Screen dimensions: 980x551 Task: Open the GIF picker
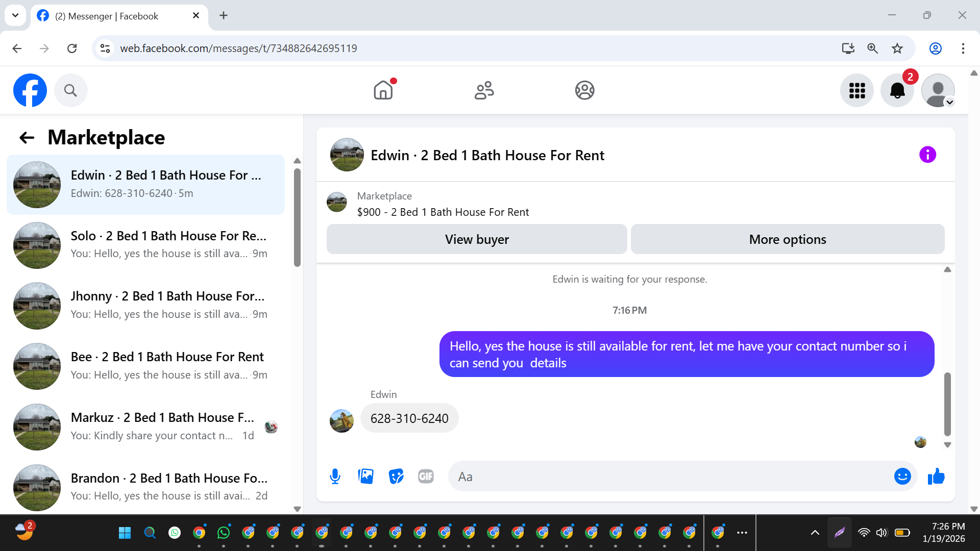[x=426, y=477]
